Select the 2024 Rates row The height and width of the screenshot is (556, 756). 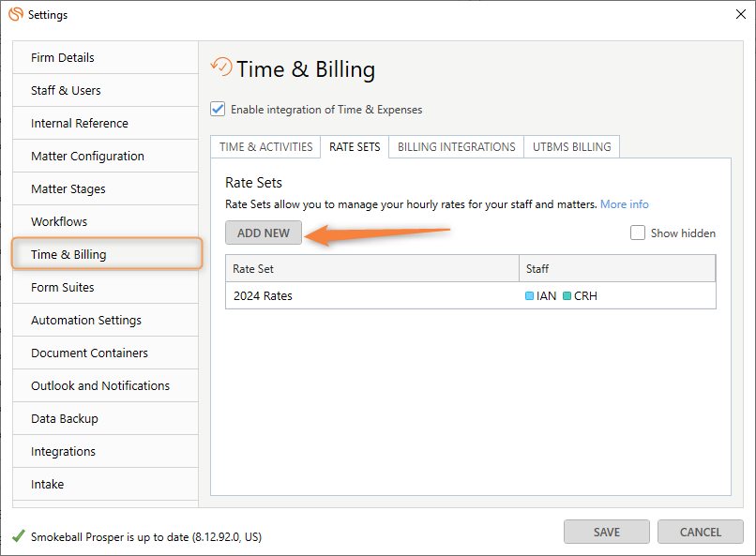pyautogui.click(x=471, y=296)
